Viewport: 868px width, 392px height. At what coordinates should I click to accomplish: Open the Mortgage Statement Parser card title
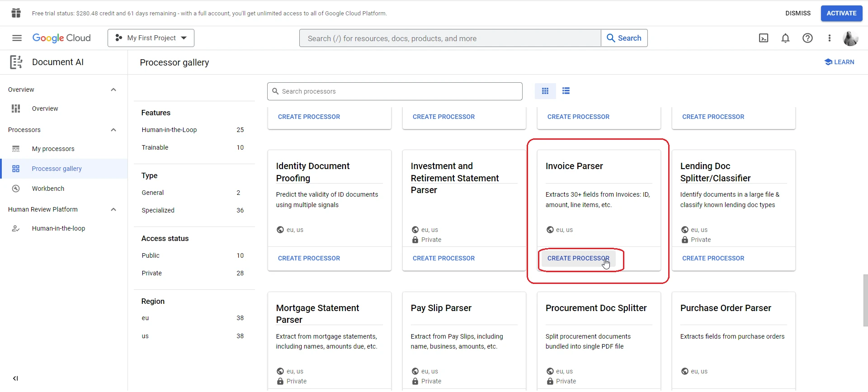click(x=317, y=314)
